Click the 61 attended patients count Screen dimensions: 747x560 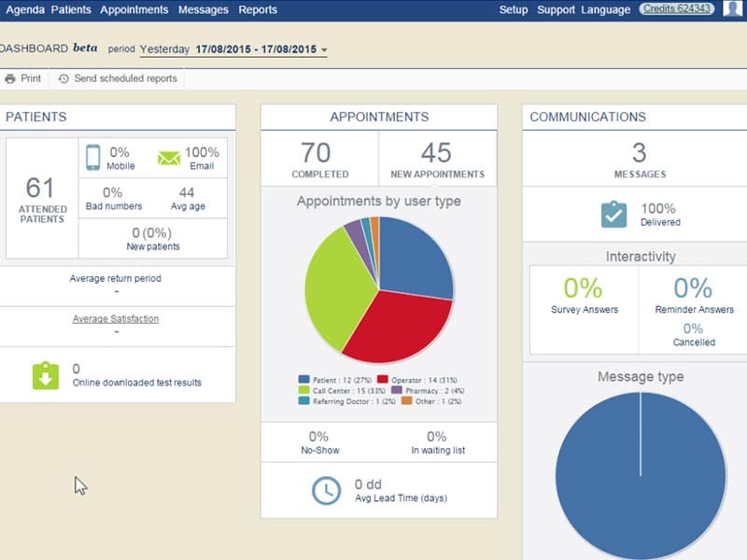click(x=40, y=188)
